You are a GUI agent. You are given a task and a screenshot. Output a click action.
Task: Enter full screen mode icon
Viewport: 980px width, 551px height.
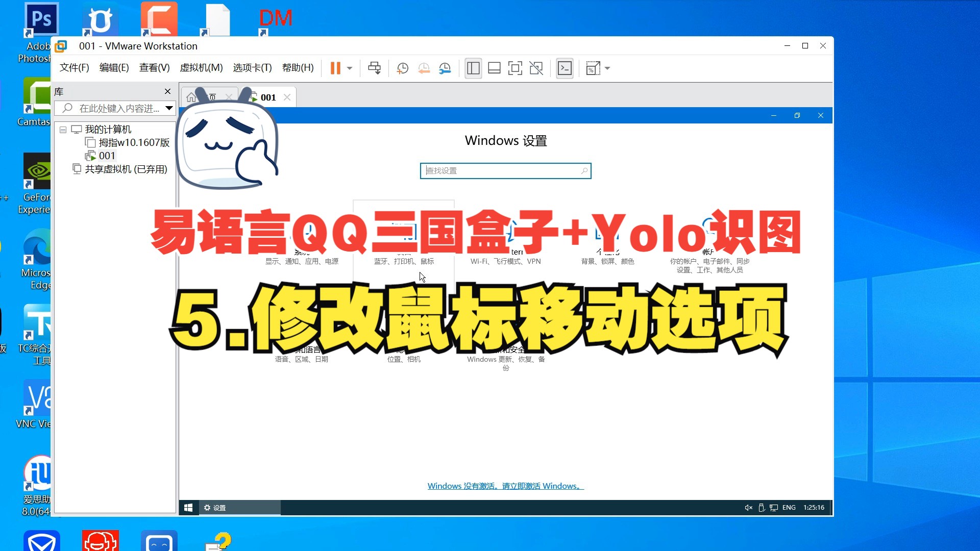(515, 68)
